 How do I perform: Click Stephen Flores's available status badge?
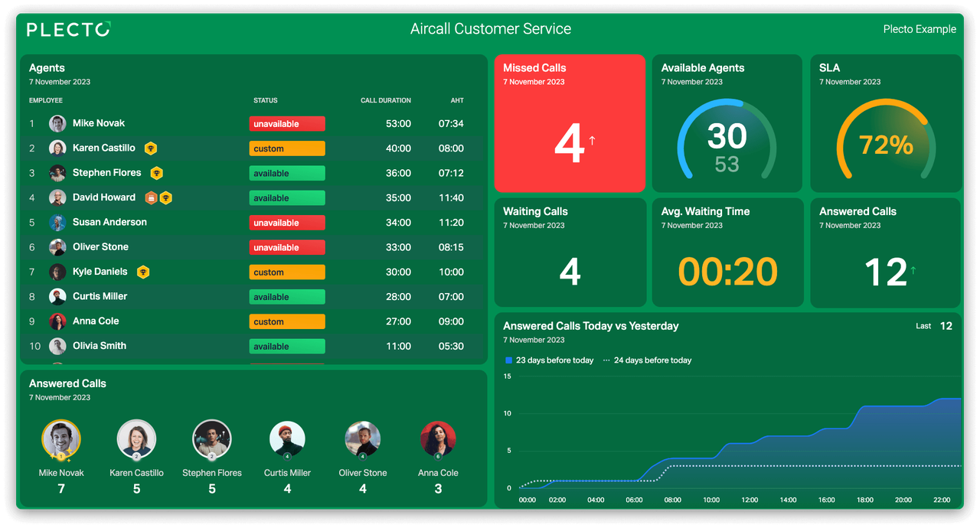[x=287, y=173]
